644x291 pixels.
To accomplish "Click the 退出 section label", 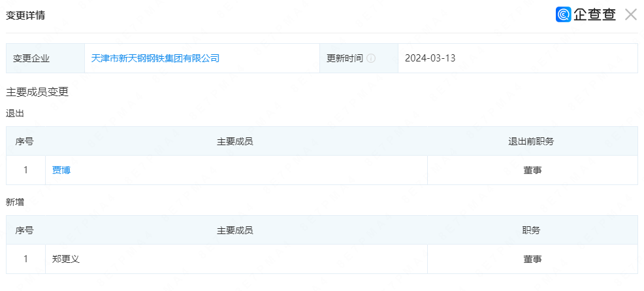I will (x=15, y=114).
